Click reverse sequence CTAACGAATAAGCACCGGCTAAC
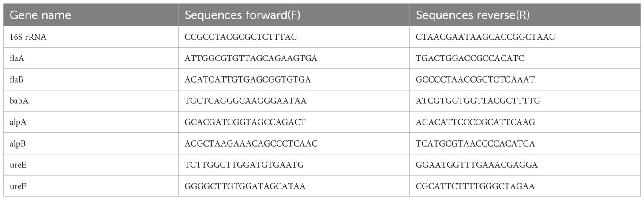Image resolution: width=644 pixels, height=200 pixels. point(485,37)
